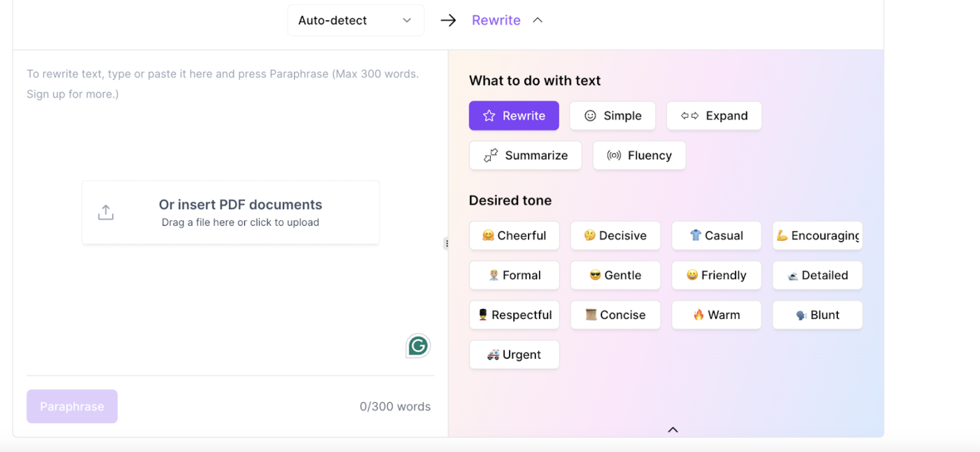Pick the Simple smiley option
Viewport: 980px width, 452px height.
(x=612, y=116)
